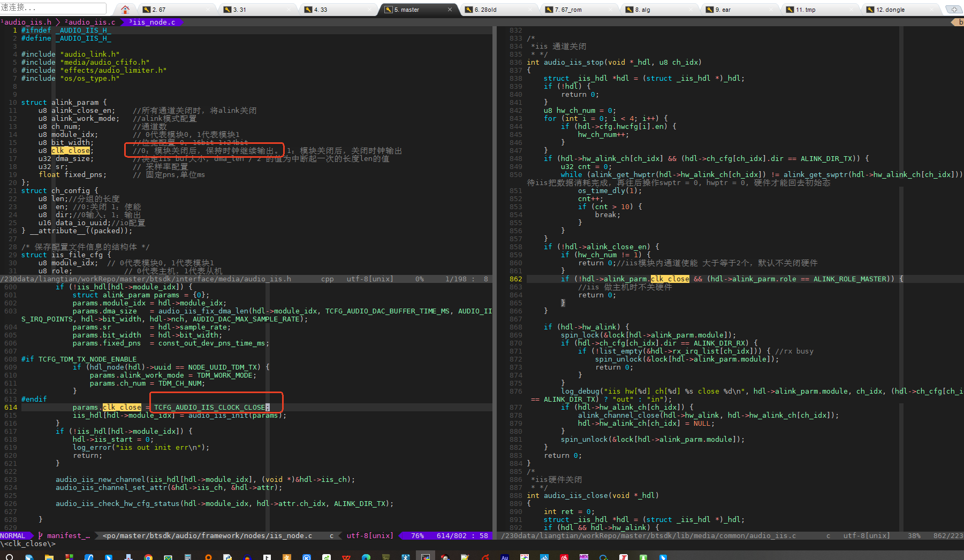Open Chrome from the taskbar
The height and width of the screenshot is (560, 964).
(148, 557)
